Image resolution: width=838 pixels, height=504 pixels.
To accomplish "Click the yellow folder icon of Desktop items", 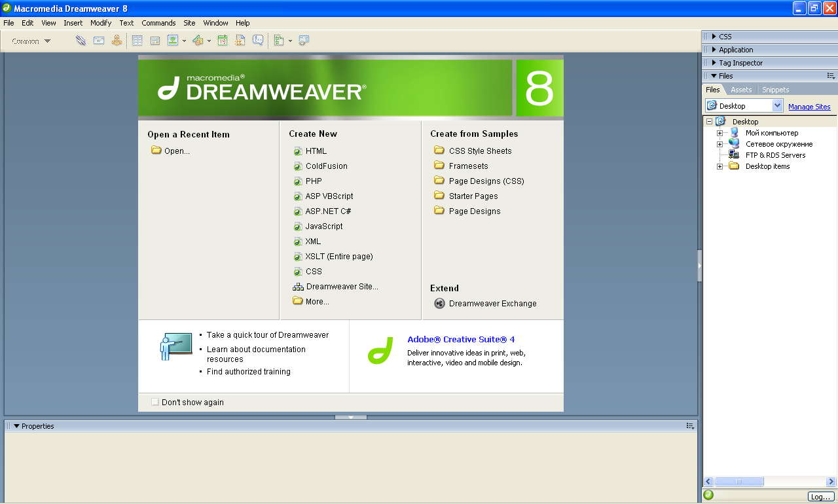I will click(x=734, y=166).
